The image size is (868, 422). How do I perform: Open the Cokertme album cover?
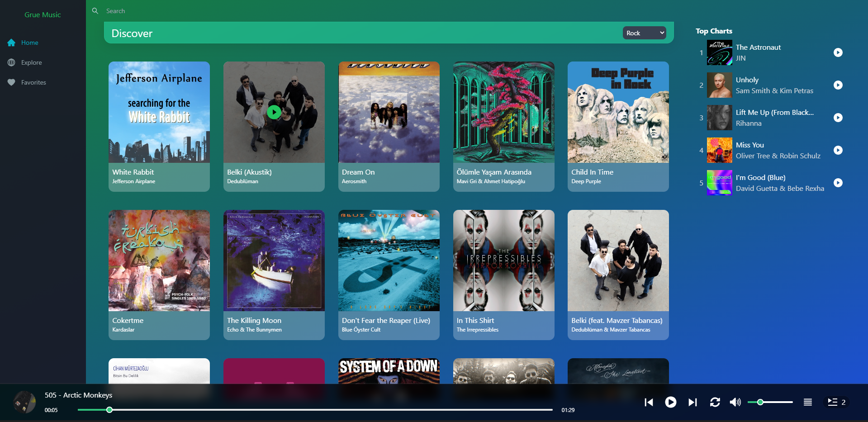[159, 261]
